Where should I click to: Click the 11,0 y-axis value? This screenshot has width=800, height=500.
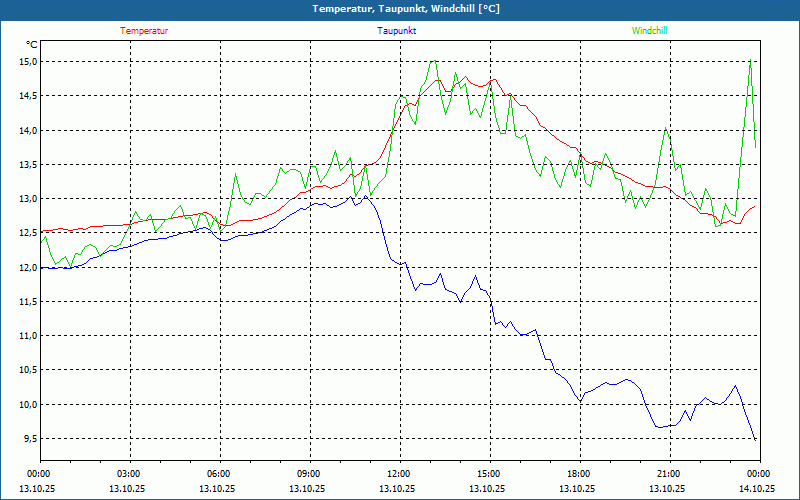pyautogui.click(x=29, y=336)
